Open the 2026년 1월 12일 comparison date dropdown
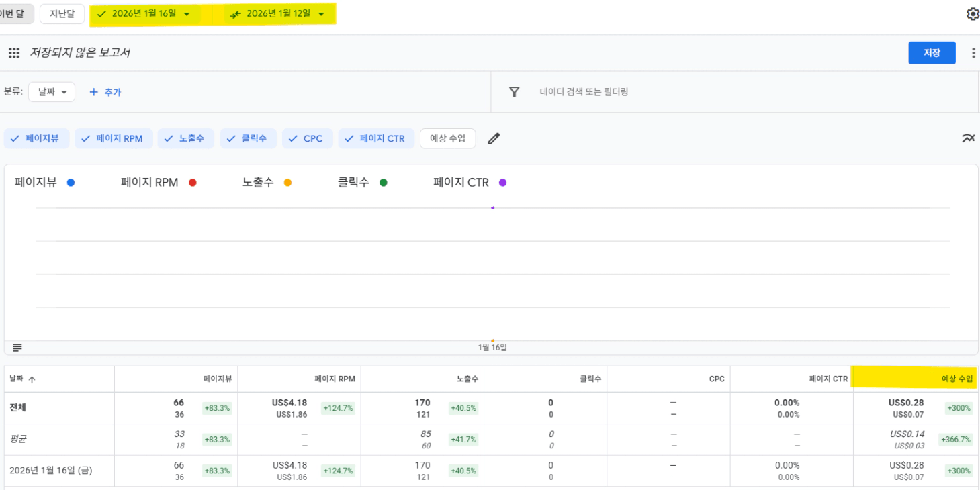The width and height of the screenshot is (980, 490). pyautogui.click(x=279, y=14)
